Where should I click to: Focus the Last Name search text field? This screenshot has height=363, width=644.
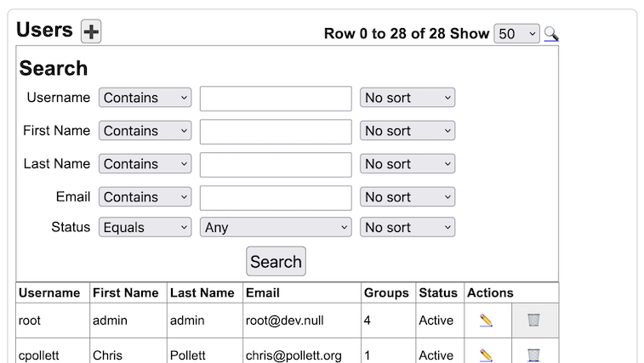[x=276, y=165]
